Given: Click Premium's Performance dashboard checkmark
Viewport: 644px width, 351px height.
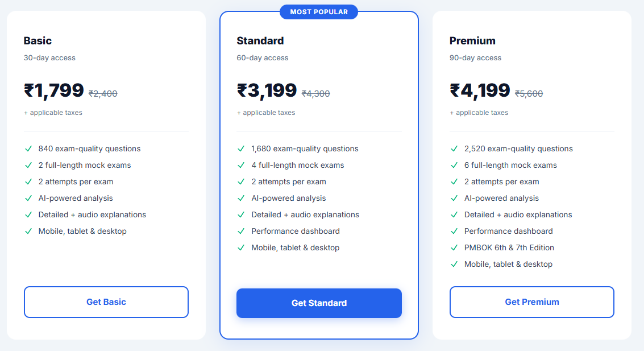Looking at the screenshot, I should (454, 232).
